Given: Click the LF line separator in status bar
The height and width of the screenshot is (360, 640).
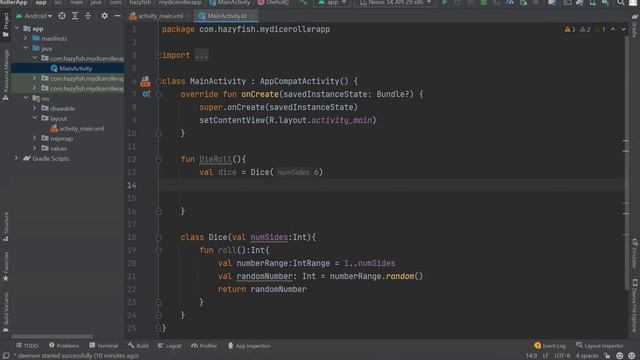Looking at the screenshot, I should click(x=546, y=356).
